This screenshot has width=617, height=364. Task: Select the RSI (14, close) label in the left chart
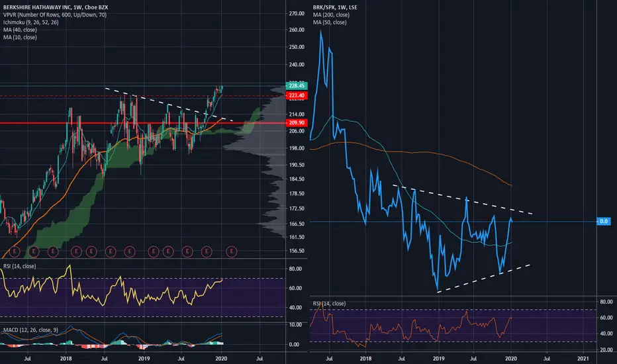point(20,266)
